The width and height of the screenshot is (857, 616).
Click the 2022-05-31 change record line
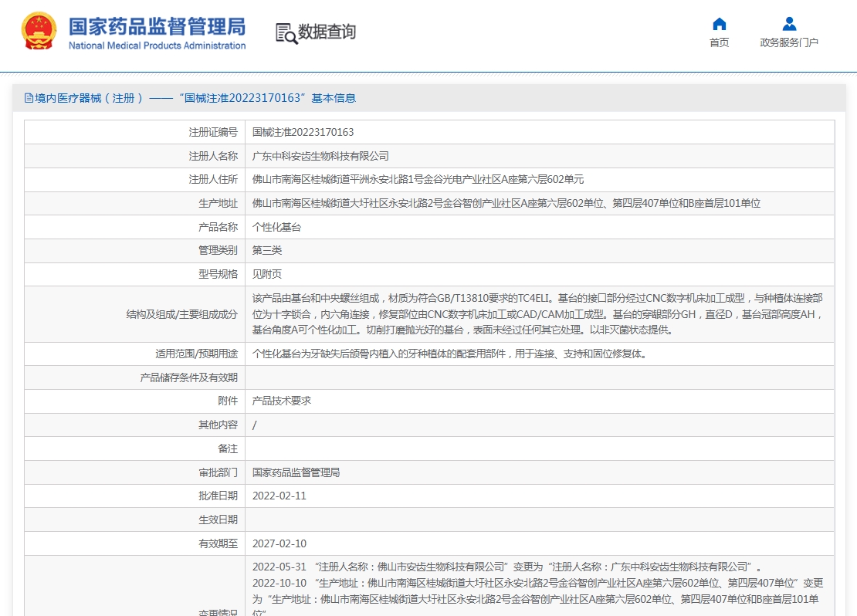(507, 567)
